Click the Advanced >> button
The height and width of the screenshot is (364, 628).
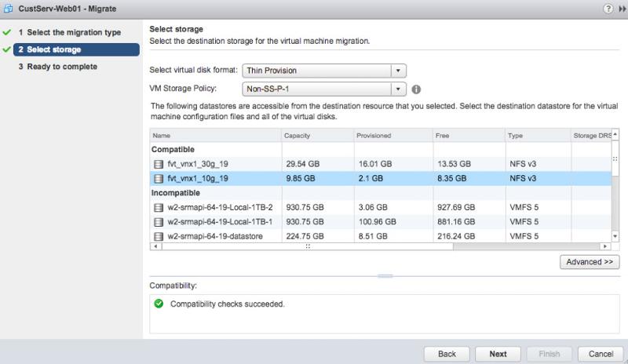pos(590,262)
